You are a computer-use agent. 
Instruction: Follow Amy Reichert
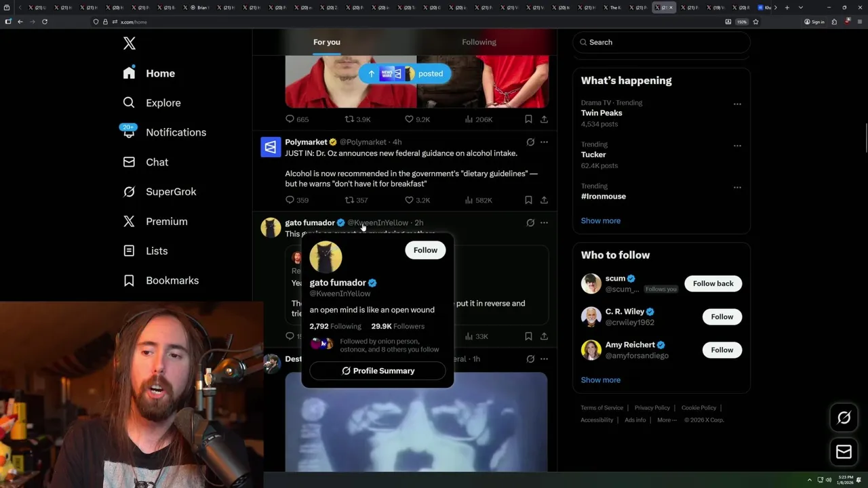pos(722,350)
